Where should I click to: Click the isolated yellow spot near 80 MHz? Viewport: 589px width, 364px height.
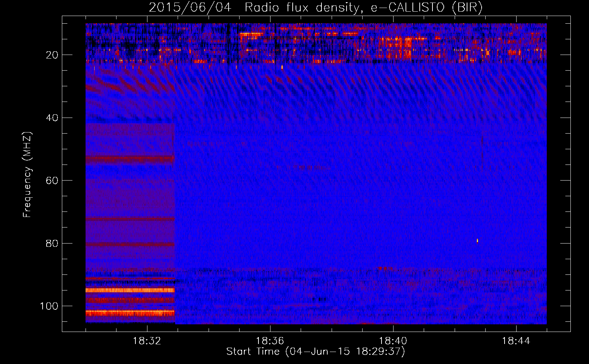(477, 241)
